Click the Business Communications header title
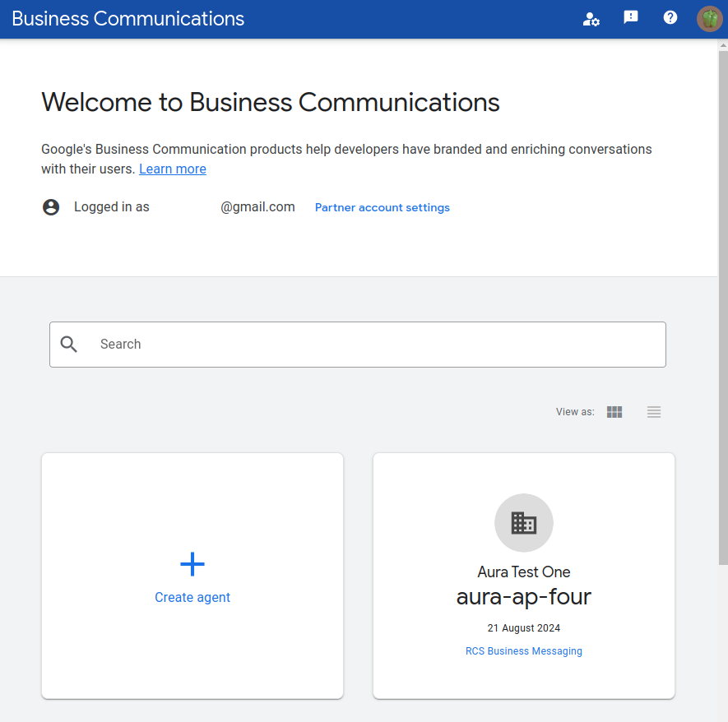Screen dimensions: 728x722 pyautogui.click(x=128, y=19)
